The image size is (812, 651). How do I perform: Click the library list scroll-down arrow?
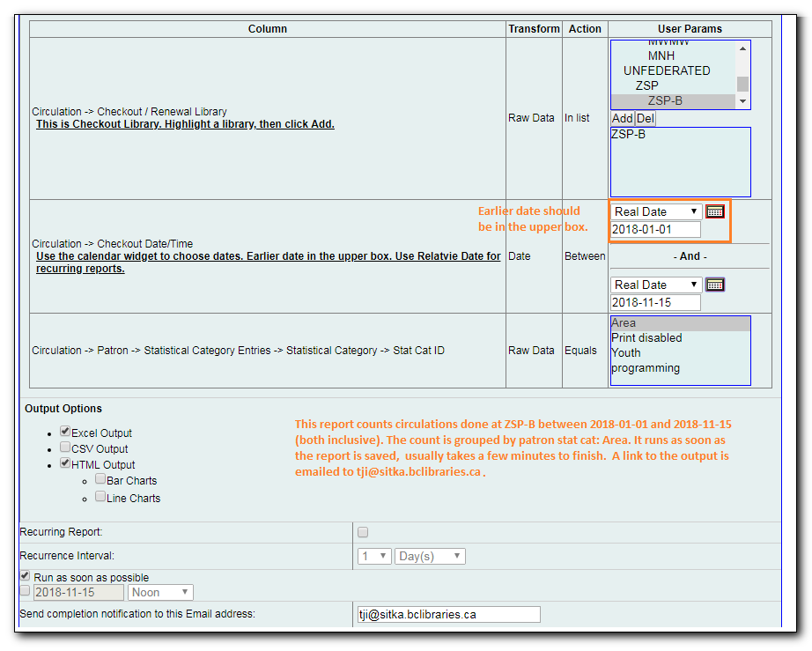[x=742, y=101]
